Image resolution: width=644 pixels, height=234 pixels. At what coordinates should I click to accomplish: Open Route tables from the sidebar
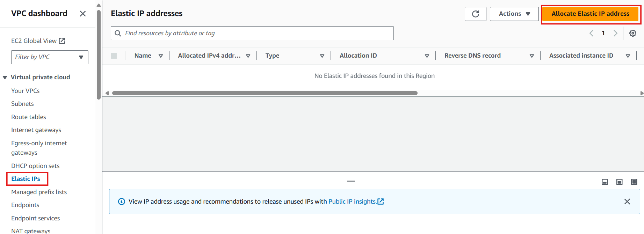pyautogui.click(x=29, y=117)
